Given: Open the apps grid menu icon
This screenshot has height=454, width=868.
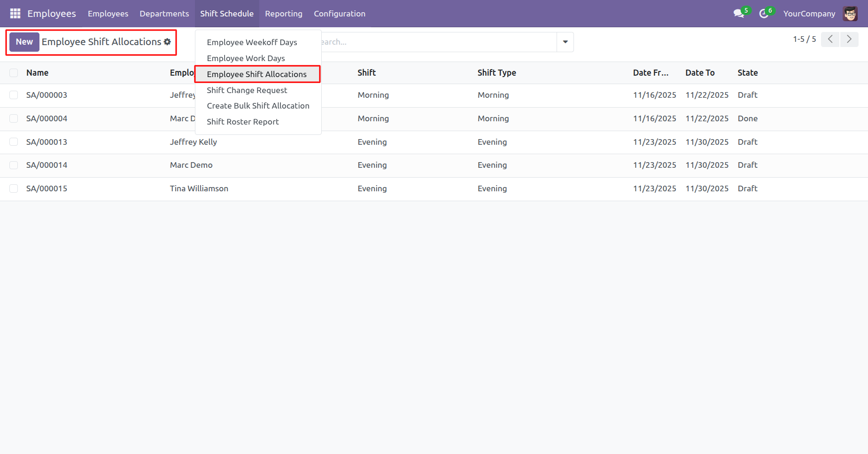Looking at the screenshot, I should pyautogui.click(x=15, y=14).
